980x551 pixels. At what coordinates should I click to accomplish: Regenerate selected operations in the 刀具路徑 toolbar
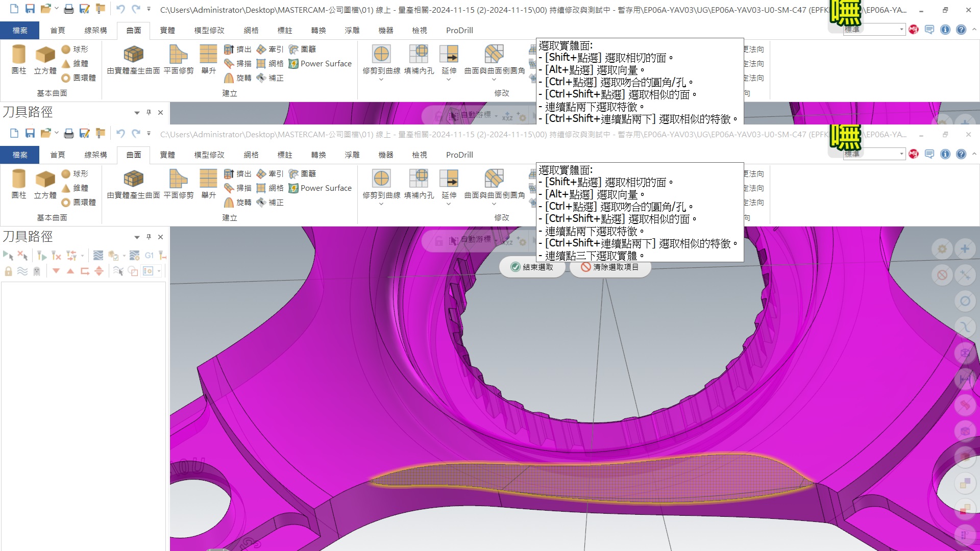tap(42, 255)
